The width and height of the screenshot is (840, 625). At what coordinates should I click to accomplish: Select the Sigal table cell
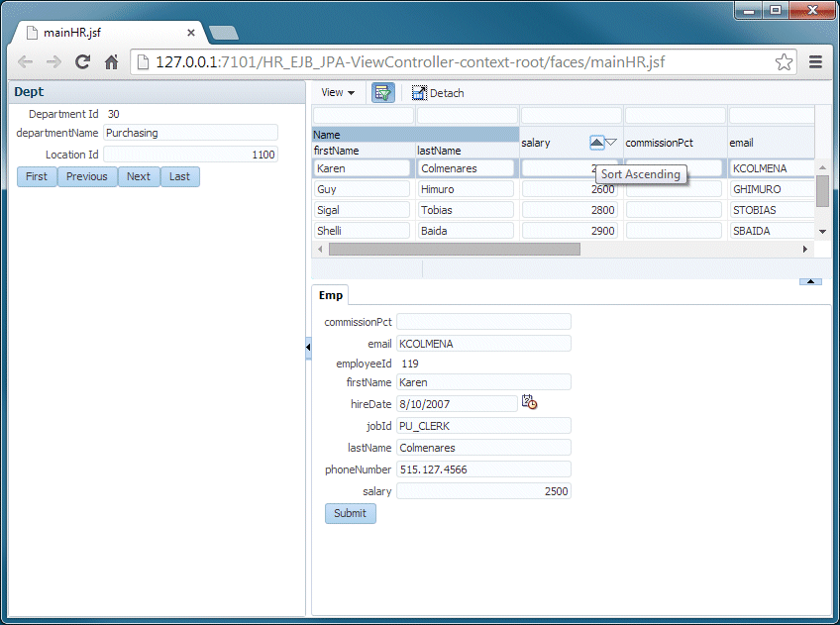coord(363,210)
